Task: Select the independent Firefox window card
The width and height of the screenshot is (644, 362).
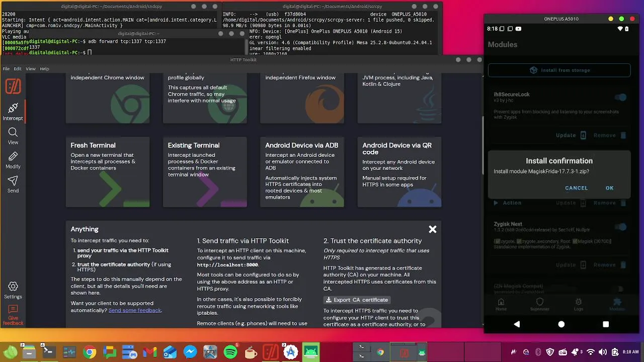Action: click(x=302, y=98)
